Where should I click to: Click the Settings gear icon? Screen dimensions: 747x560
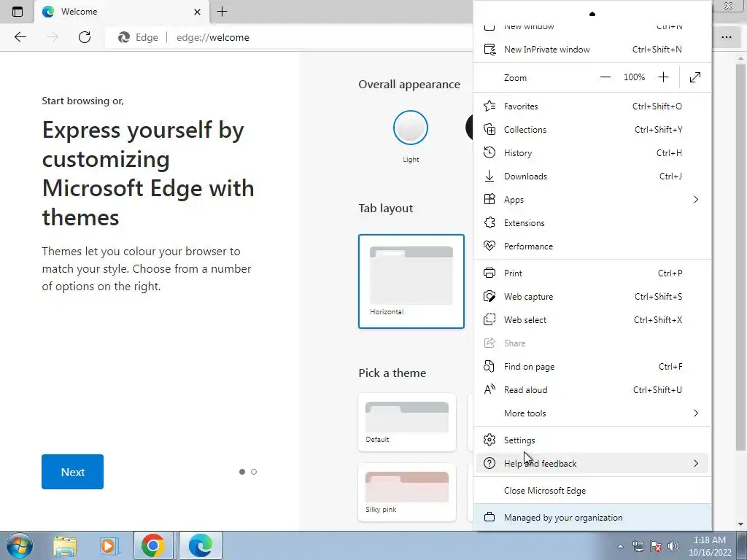(x=489, y=440)
